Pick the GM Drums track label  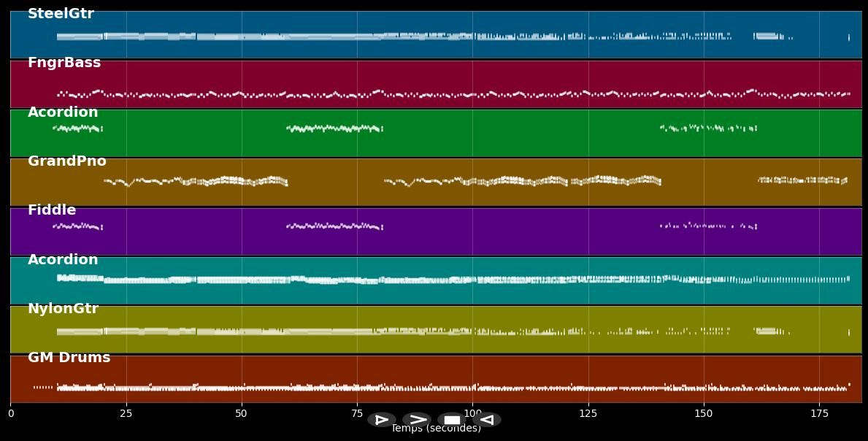[69, 358]
